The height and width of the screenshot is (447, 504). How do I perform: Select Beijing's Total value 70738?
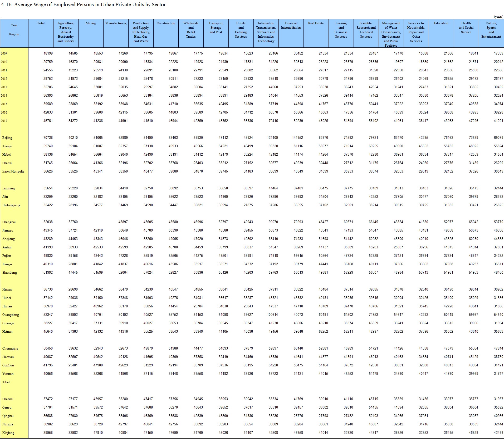(x=48, y=138)
